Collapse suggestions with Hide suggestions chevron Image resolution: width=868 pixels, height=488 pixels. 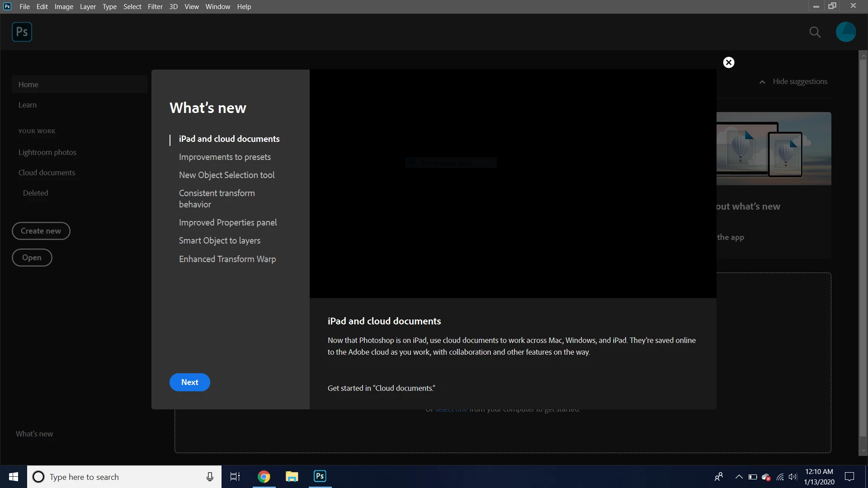point(762,82)
